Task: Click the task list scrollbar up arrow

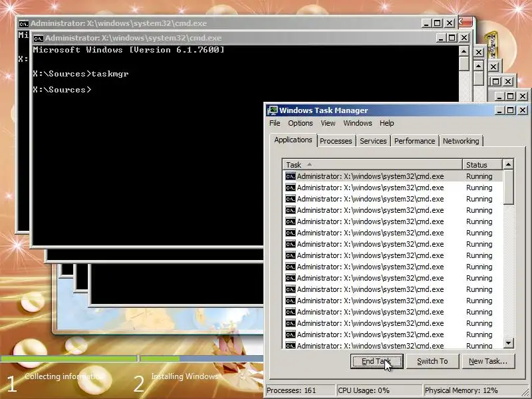Action: 508,164
